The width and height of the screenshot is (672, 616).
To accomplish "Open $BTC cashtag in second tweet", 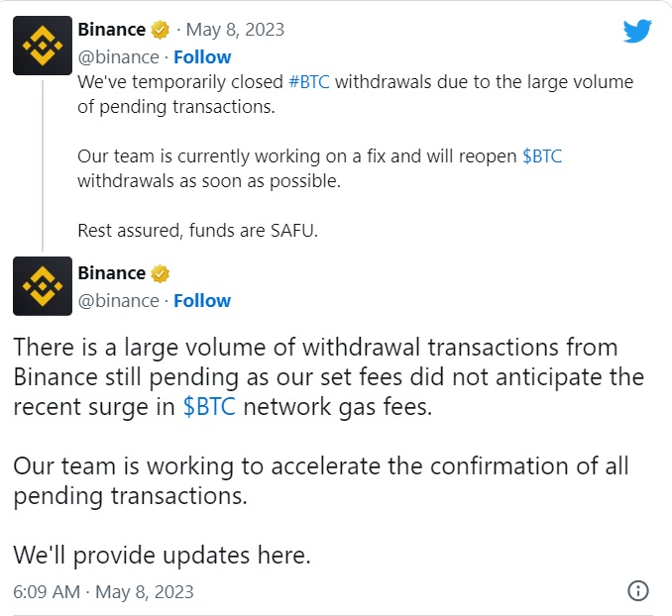I will 209,406.
